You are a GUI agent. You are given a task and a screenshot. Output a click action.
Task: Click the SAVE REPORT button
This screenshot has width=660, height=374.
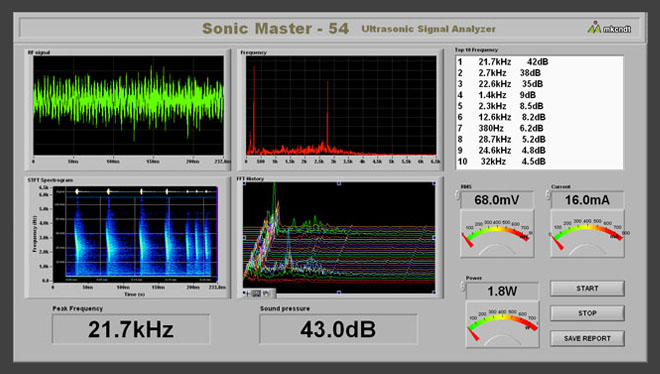(587, 338)
